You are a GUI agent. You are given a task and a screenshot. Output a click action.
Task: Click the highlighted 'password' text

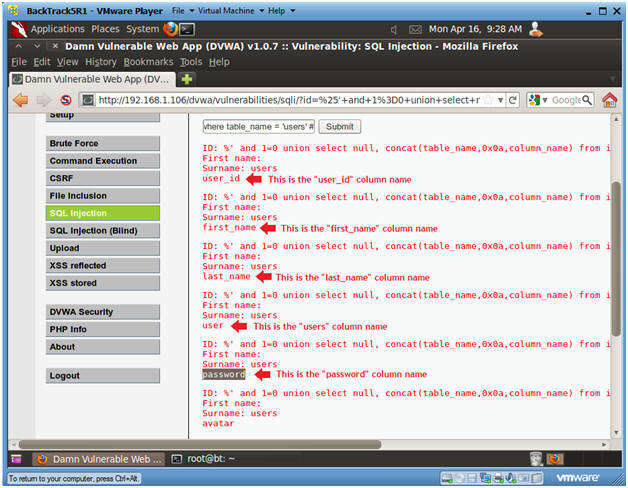223,374
